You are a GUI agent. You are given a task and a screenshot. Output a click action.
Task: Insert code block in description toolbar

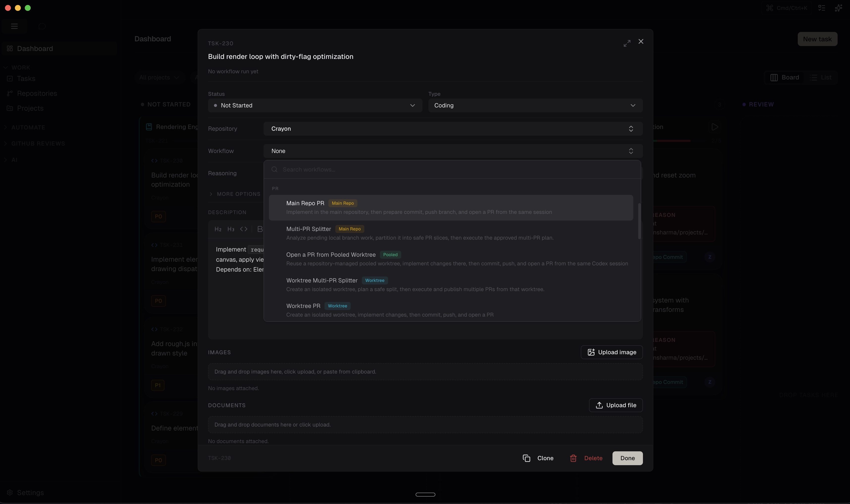[x=244, y=229]
